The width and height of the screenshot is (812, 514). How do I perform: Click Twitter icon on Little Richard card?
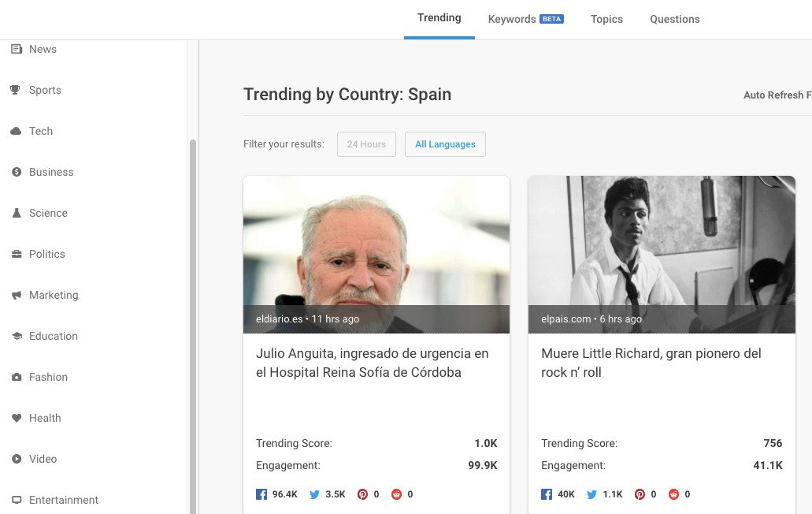click(591, 494)
